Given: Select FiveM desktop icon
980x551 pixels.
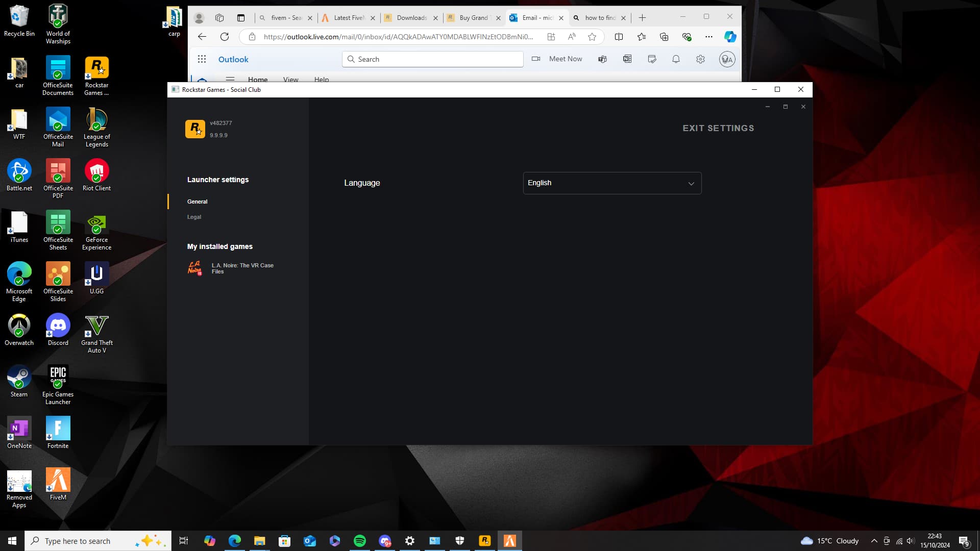Looking at the screenshot, I should (x=58, y=484).
